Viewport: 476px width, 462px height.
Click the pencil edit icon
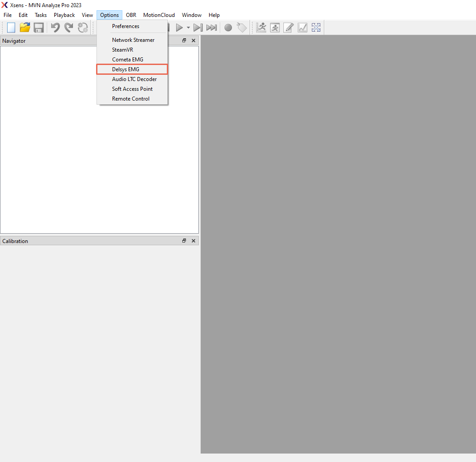pos(288,28)
